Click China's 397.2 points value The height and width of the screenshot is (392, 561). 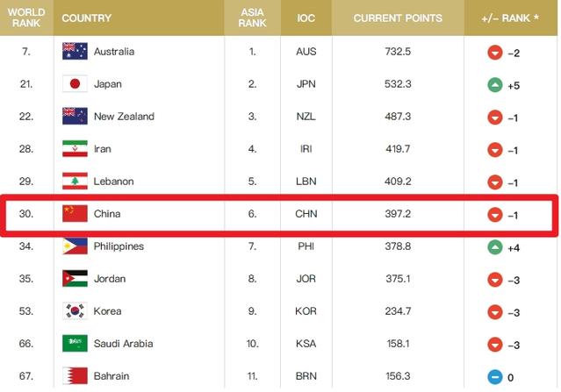pyautogui.click(x=398, y=214)
